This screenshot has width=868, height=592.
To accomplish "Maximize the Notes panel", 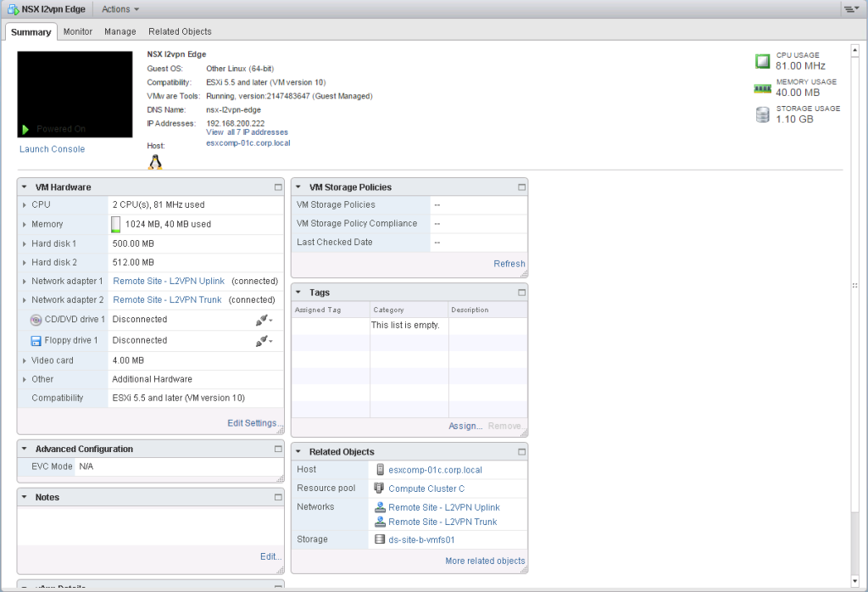I will pos(278,497).
